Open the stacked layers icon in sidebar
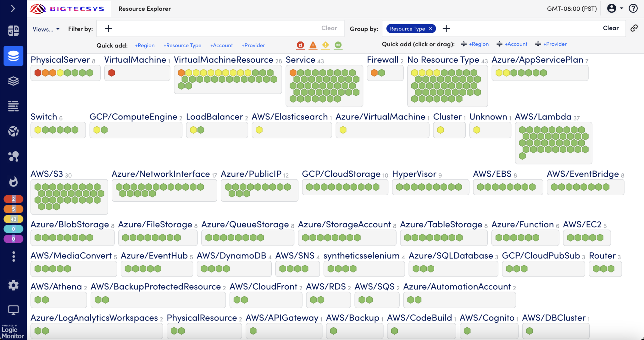This screenshot has width=644, height=340. click(x=13, y=81)
